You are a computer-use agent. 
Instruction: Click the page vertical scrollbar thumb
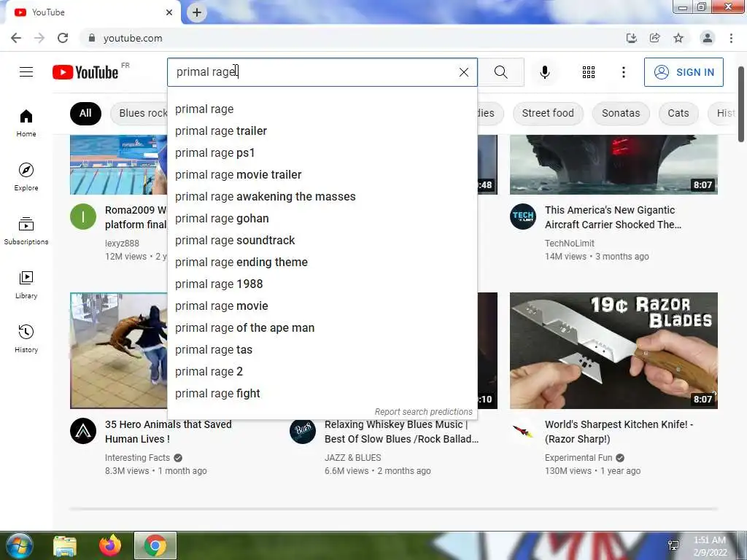(741, 104)
